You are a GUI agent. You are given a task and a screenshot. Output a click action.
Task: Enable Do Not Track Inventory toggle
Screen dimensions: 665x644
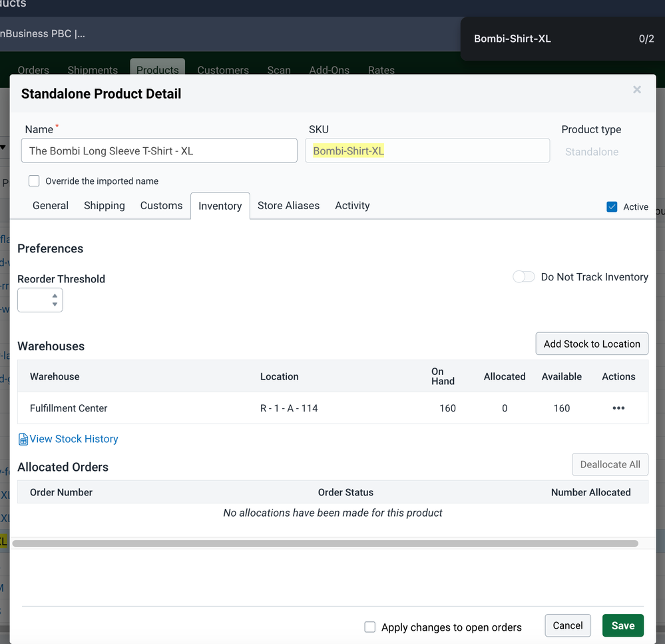pyautogui.click(x=524, y=277)
